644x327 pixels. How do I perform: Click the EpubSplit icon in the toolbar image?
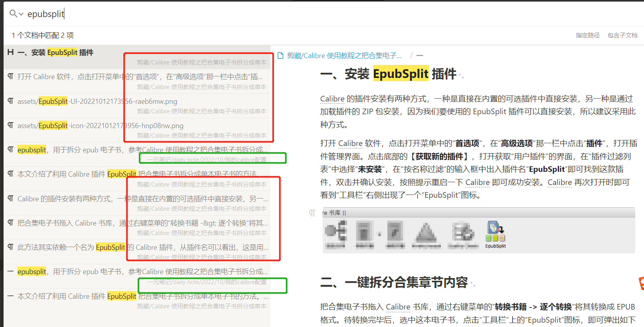click(495, 234)
